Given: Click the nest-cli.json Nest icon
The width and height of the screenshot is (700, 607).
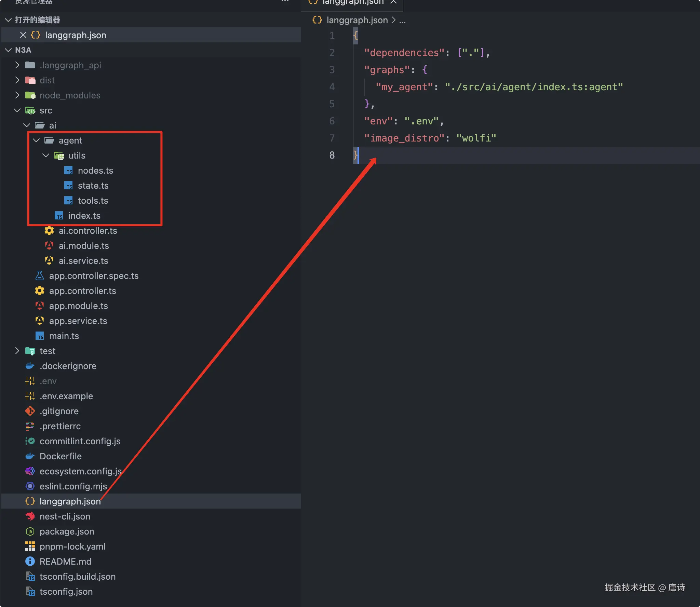Looking at the screenshot, I should pos(30,516).
